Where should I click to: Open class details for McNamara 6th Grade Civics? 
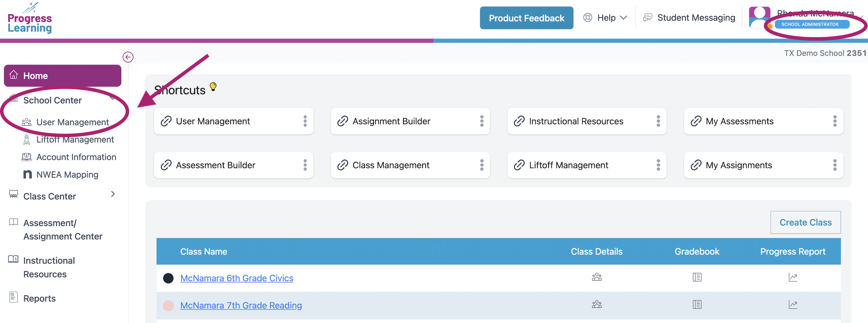[596, 278]
